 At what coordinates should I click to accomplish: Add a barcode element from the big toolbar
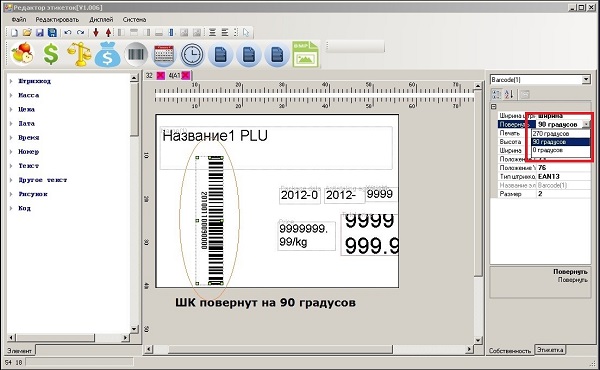136,54
